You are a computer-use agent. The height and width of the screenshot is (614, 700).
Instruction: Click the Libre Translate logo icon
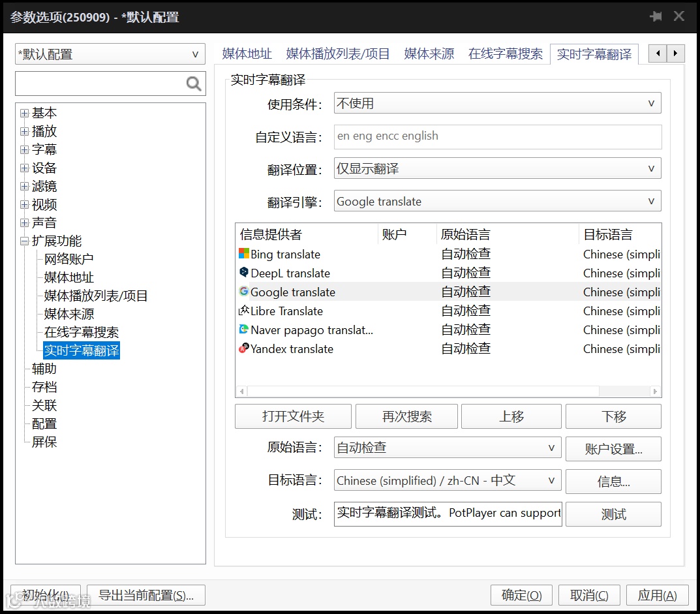pos(244,311)
